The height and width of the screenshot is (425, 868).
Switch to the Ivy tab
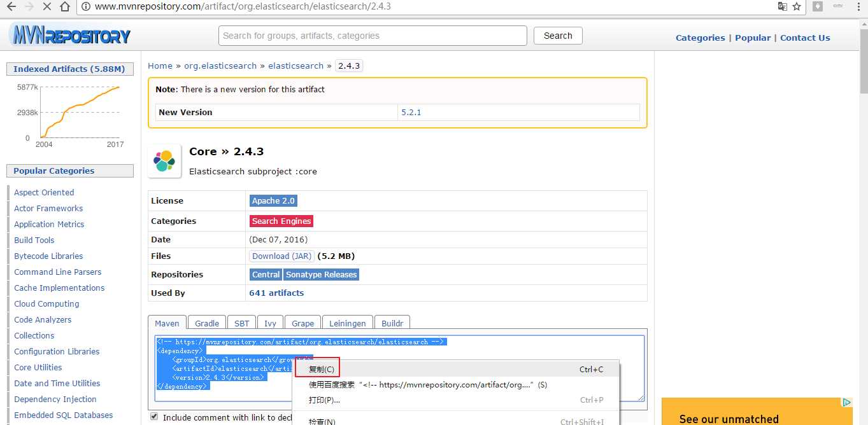[270, 323]
